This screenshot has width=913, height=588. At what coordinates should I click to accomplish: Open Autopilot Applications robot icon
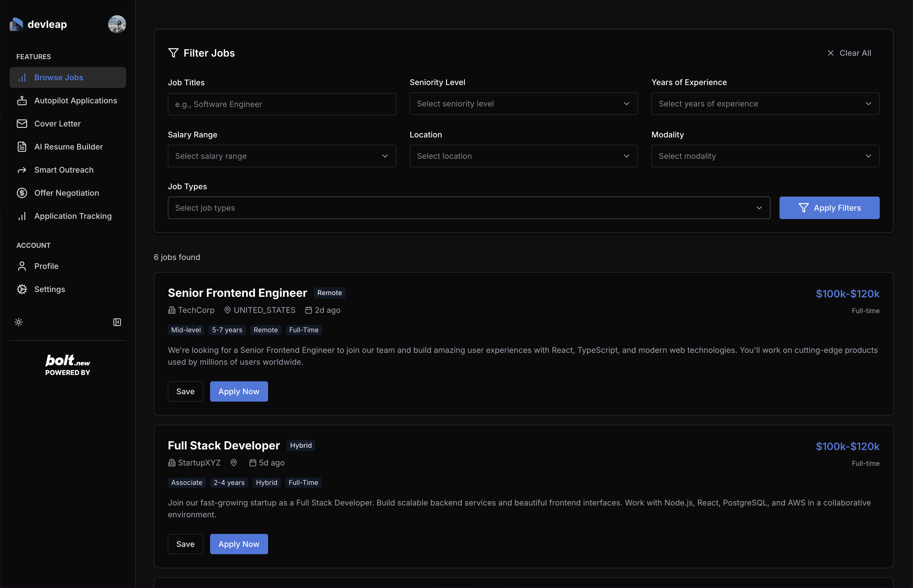pyautogui.click(x=22, y=101)
